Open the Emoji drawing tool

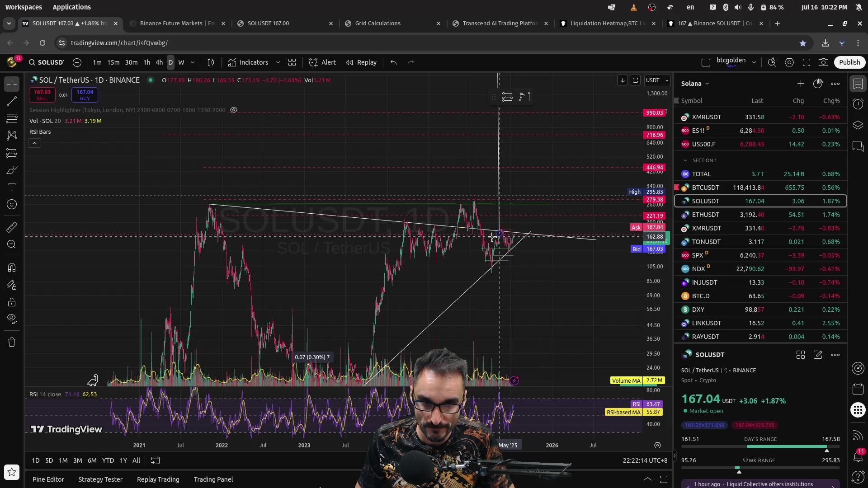[x=11, y=204]
